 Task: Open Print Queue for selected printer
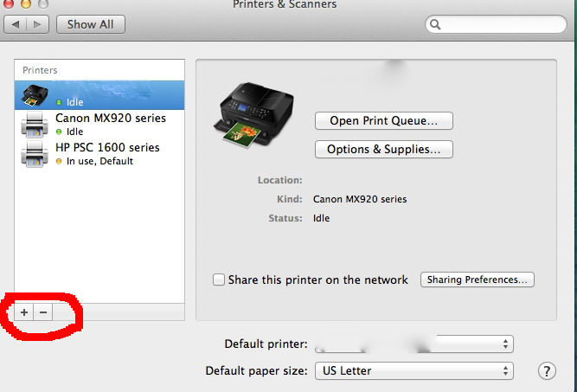click(x=383, y=120)
